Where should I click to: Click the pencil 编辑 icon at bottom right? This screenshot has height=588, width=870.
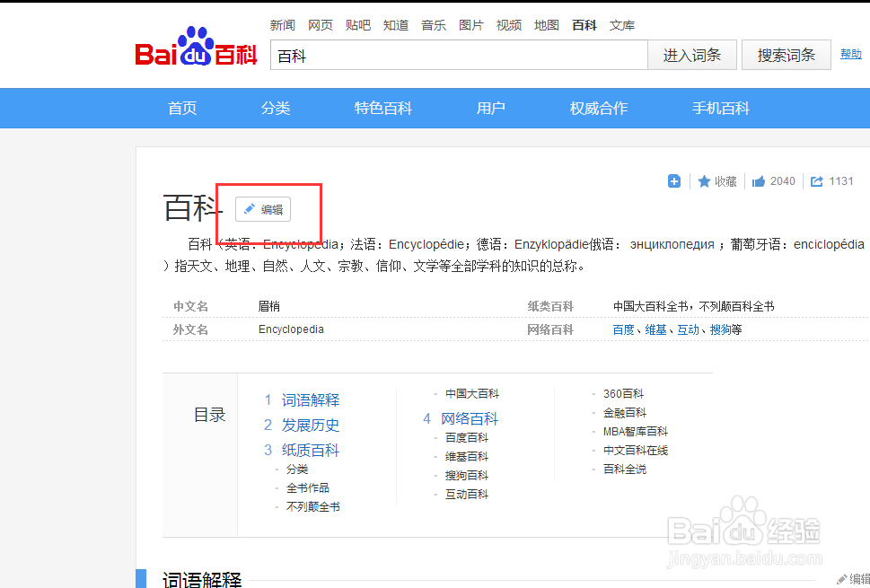842,578
